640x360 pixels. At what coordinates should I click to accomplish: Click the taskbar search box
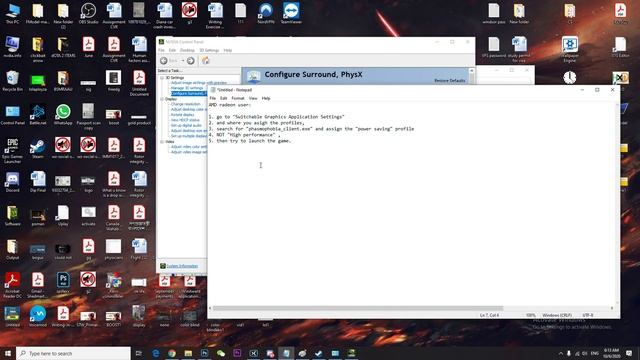73,353
